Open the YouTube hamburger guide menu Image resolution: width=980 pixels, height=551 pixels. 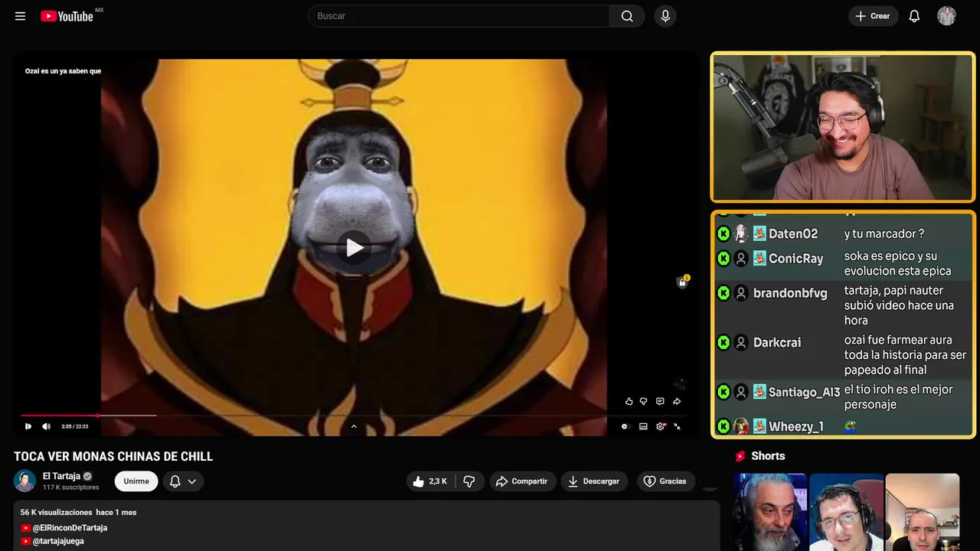pyautogui.click(x=20, y=16)
